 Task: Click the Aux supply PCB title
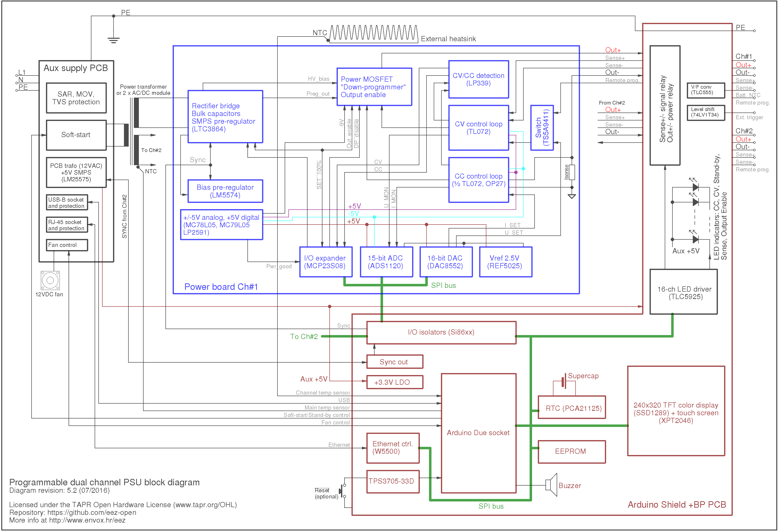[76, 68]
